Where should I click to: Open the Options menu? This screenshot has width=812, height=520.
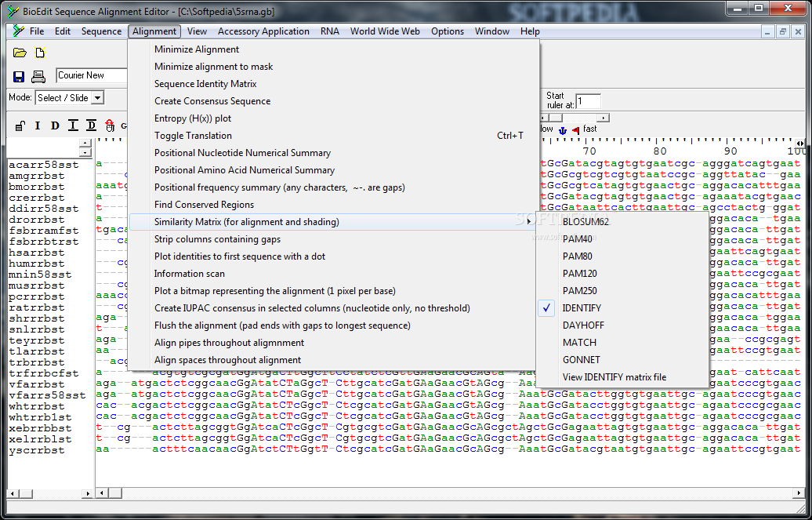pos(448,31)
